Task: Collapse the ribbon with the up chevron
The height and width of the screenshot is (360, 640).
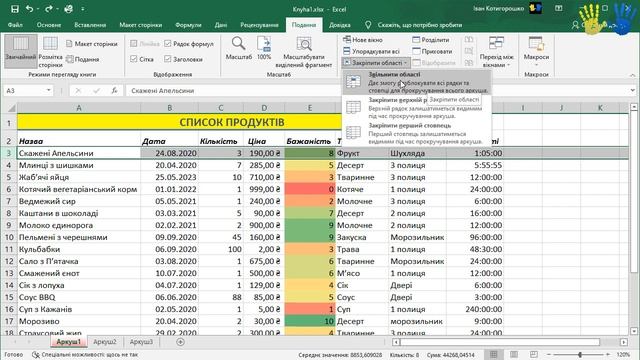Action: [x=632, y=75]
